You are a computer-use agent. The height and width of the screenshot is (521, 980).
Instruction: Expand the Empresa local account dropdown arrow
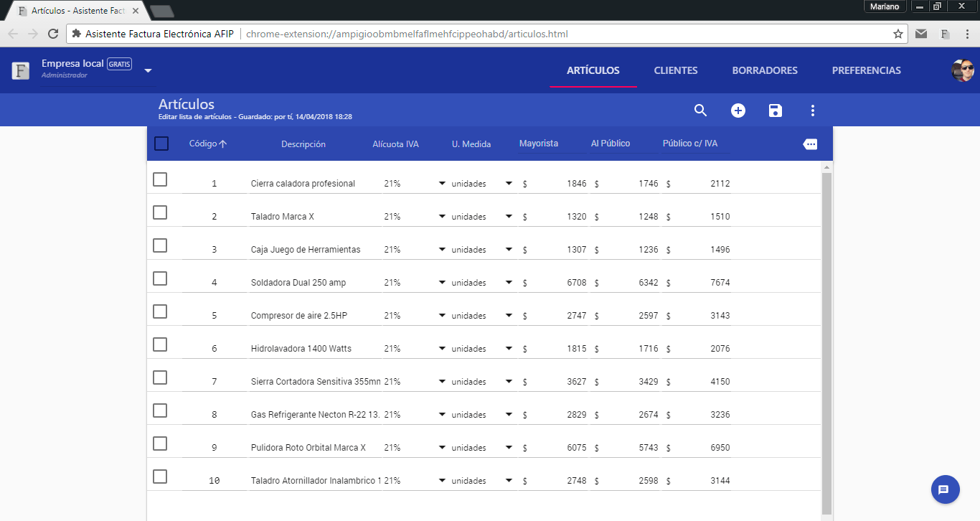(x=148, y=70)
